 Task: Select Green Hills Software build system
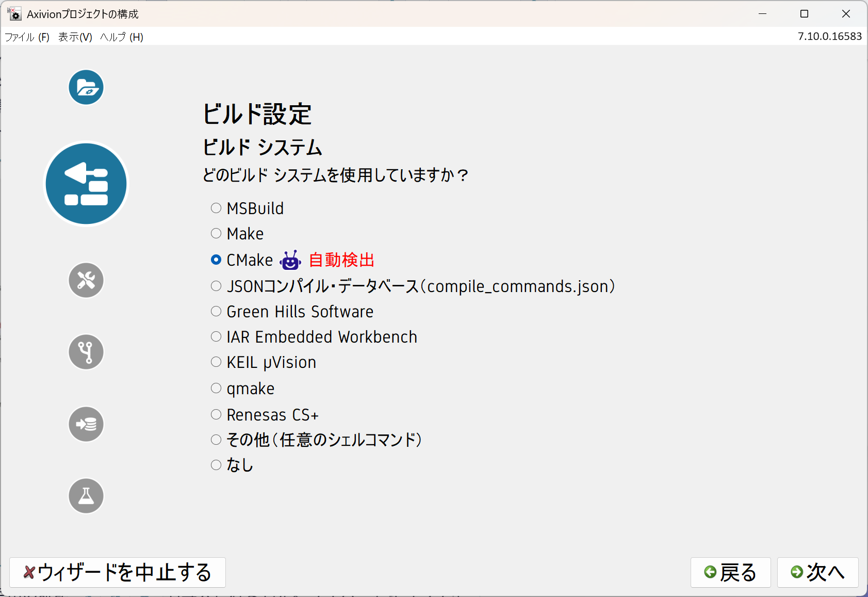tap(216, 312)
